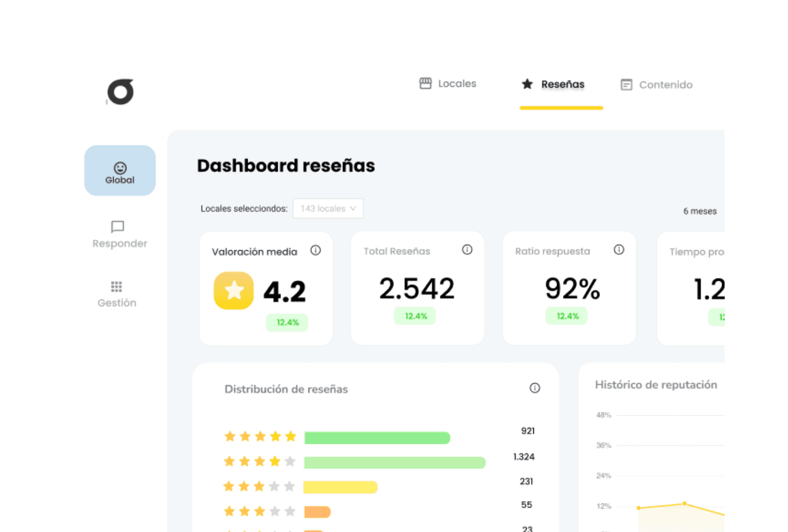Click the 92% response ratio value
This screenshot has width=788, height=532.
[572, 289]
